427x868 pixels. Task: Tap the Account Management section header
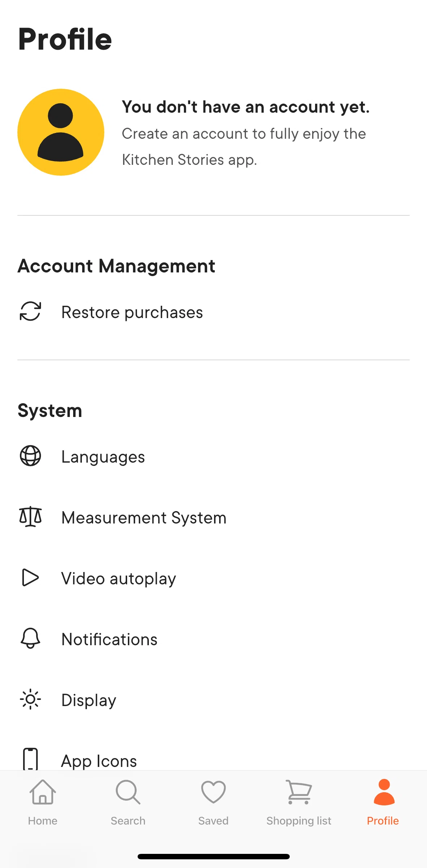coord(116,266)
